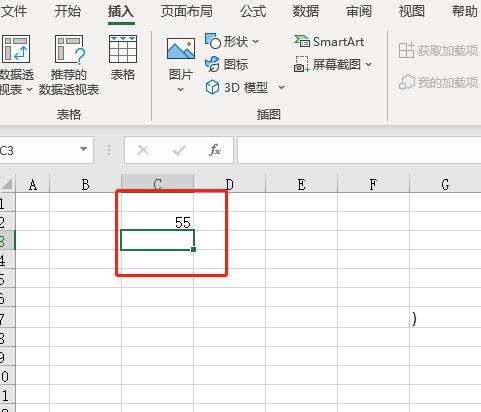Click the confirm checkmark formula button
481x412 pixels.
click(179, 150)
